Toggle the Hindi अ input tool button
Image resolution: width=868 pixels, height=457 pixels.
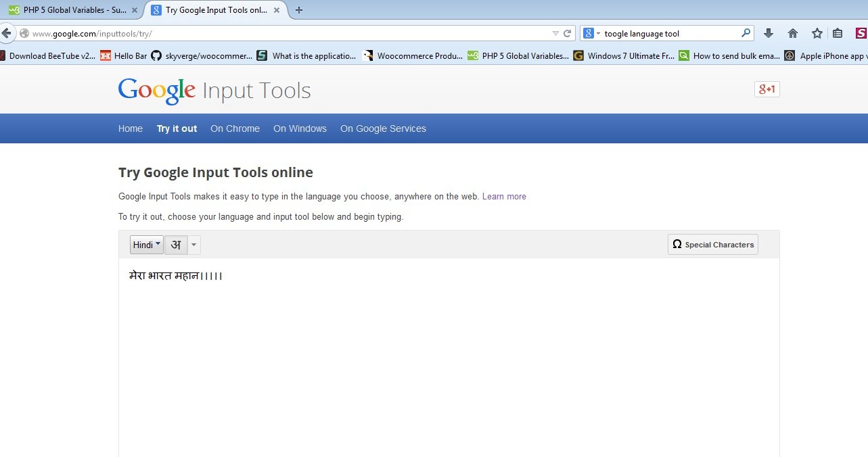(x=176, y=245)
